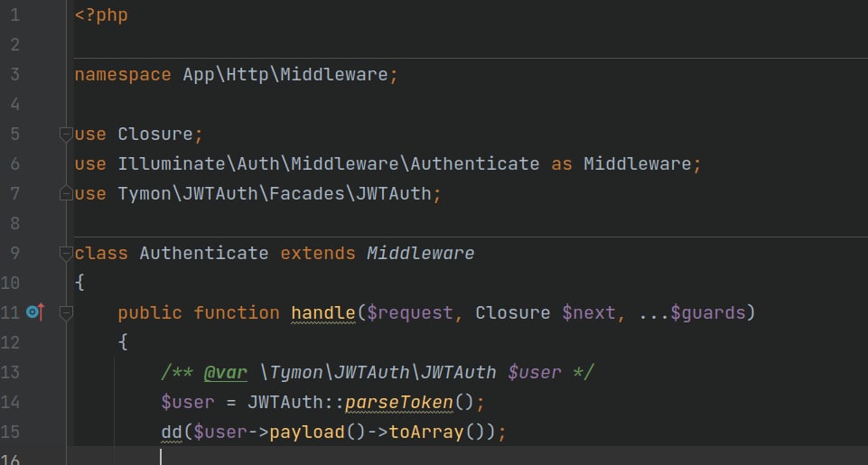This screenshot has height=465, width=868.
Task: Click the fold end marker on line 7
Action: [66, 193]
